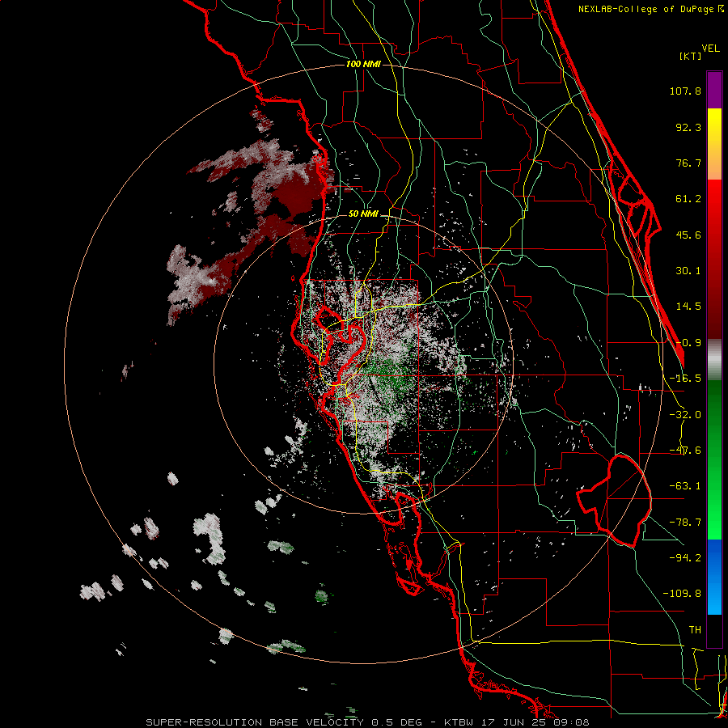
Task: Click the purple segment of the velocity color bar
Action: 714,90
